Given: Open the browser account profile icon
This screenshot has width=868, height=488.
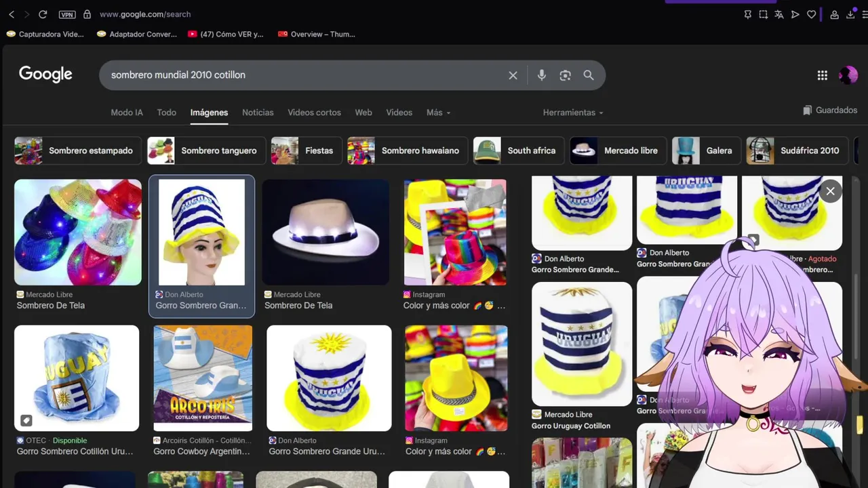Looking at the screenshot, I should 835,14.
